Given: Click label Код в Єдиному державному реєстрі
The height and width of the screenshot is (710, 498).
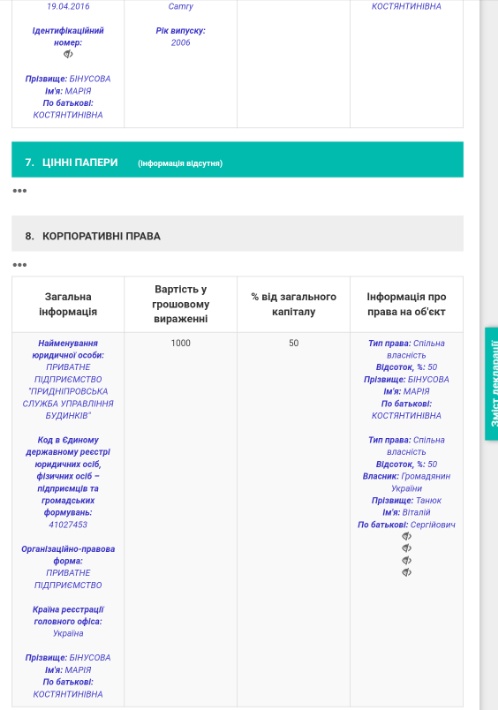Looking at the screenshot, I should coord(68,476).
